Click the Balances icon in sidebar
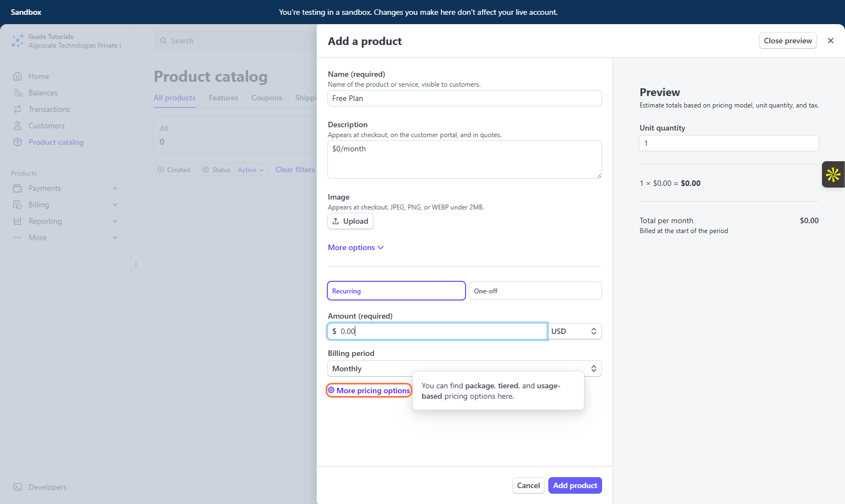This screenshot has height=504, width=845. click(18, 93)
